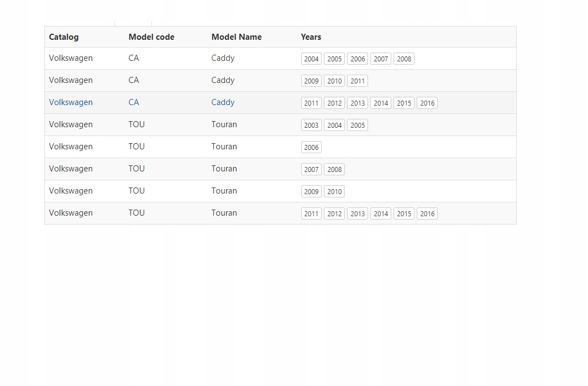Select year 2016 for the Caddy model
This screenshot has height=386, width=588.
coord(428,103)
